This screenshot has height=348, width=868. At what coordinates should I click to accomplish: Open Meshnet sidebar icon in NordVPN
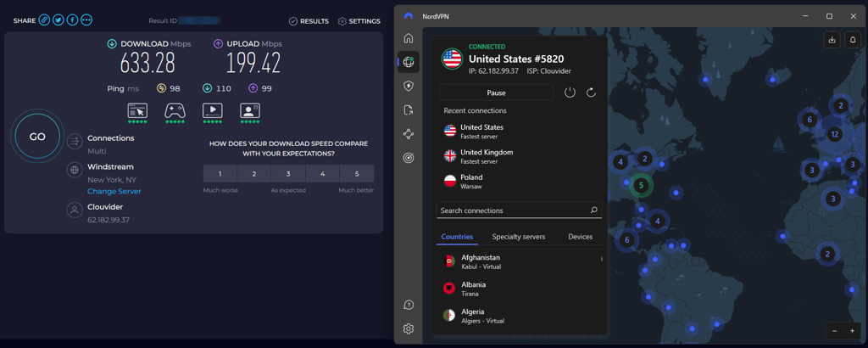point(409,133)
